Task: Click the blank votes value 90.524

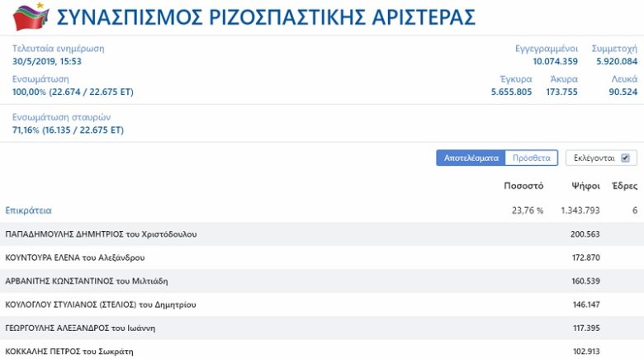Action: [x=623, y=92]
